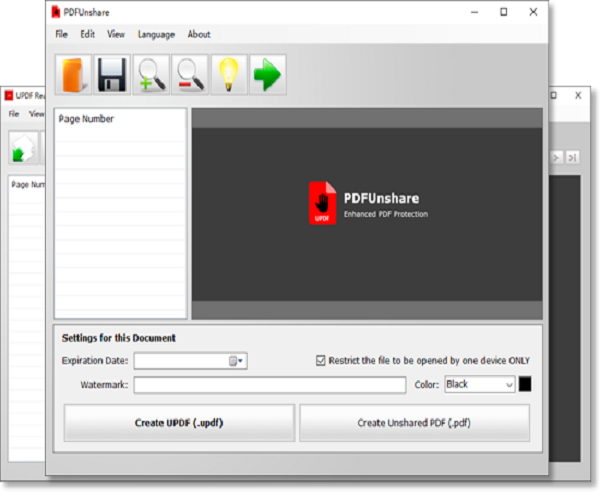Click the Settings for this Document heading
600x500 pixels.
click(119, 338)
